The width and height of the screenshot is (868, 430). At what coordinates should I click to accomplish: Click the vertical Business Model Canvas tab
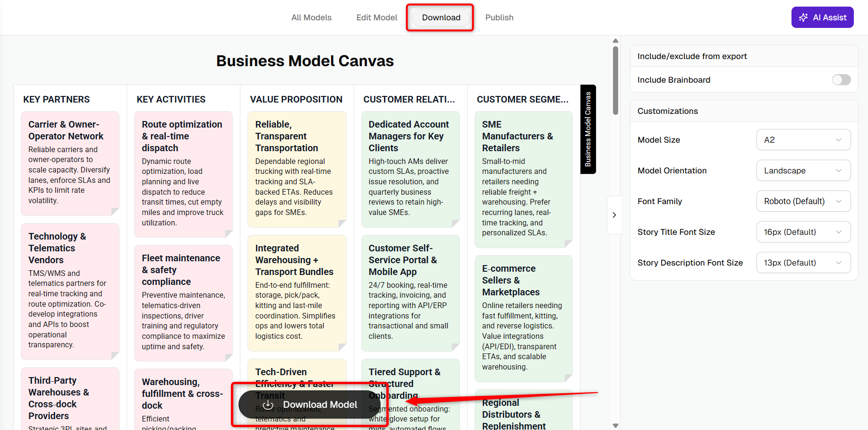(588, 129)
